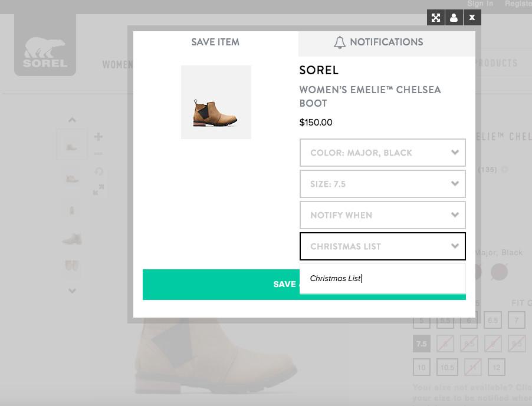Image resolution: width=532 pixels, height=406 pixels.
Task: Click the Sign In link
Action: pyautogui.click(x=480, y=4)
